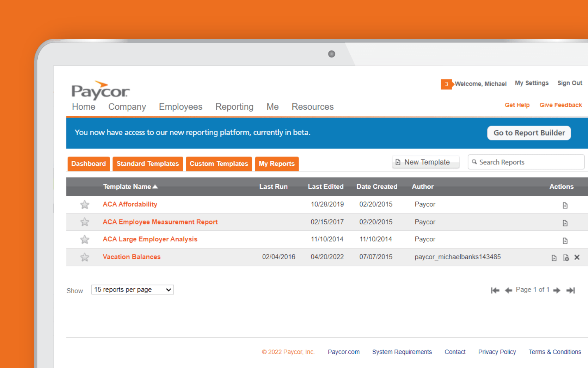Delete the Vacation Balances template
This screenshot has width=588, height=368.
pos(577,257)
